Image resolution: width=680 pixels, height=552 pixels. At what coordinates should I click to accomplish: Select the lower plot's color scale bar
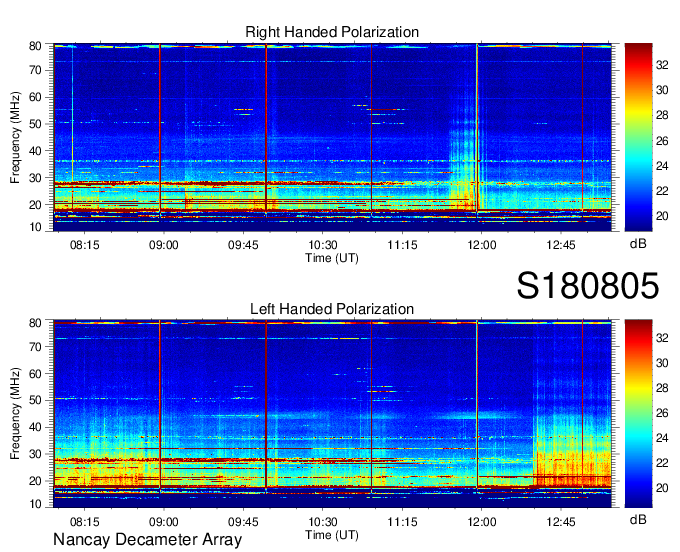tap(638, 414)
